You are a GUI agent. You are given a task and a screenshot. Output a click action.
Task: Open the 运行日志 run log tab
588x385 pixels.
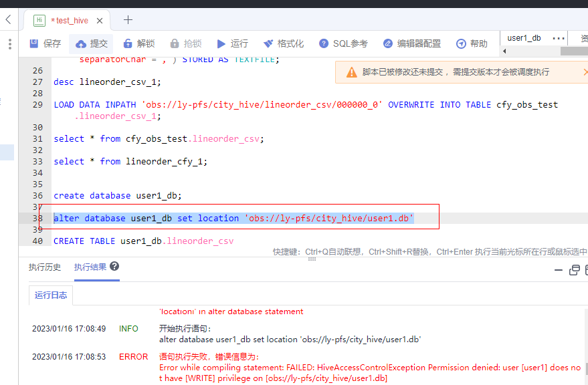tap(51, 295)
